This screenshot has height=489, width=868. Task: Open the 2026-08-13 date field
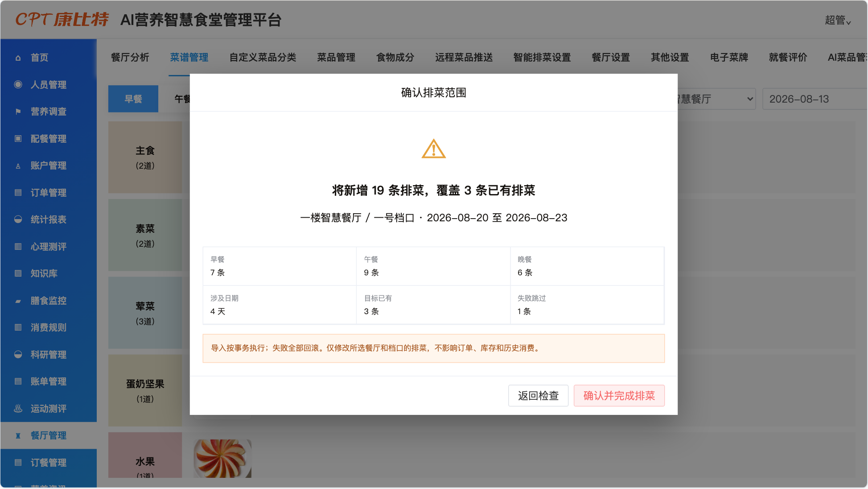(x=815, y=99)
